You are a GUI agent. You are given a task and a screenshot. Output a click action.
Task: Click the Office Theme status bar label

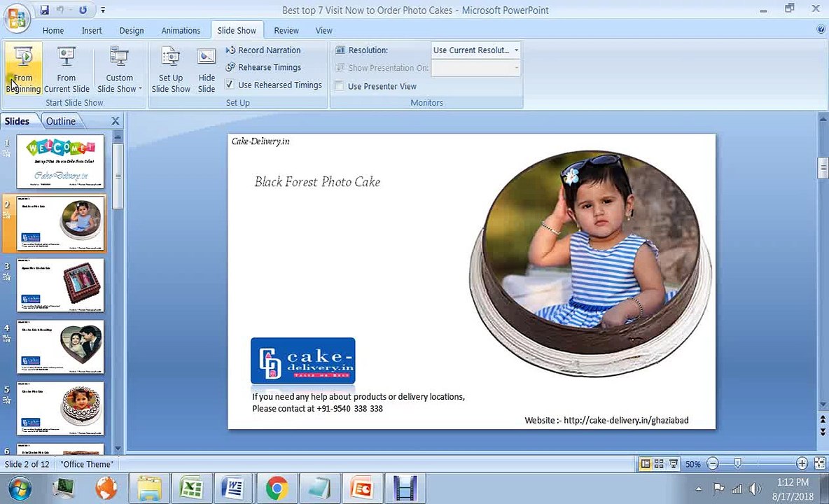click(87, 464)
